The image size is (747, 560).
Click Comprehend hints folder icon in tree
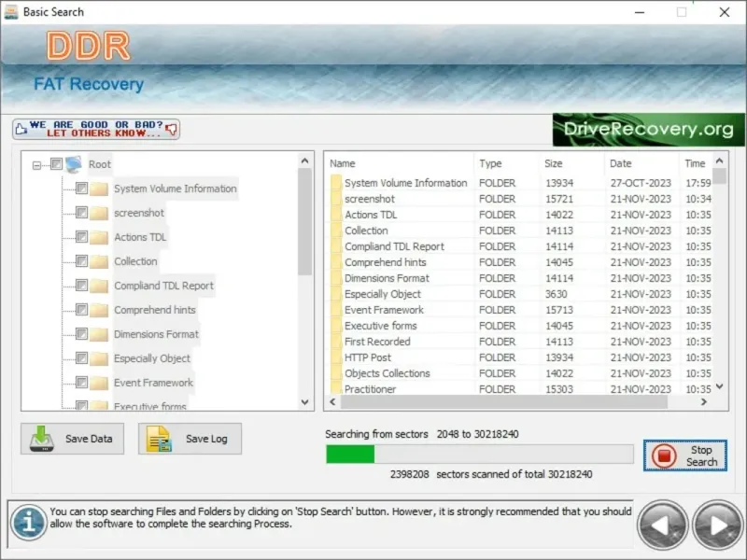tap(99, 310)
